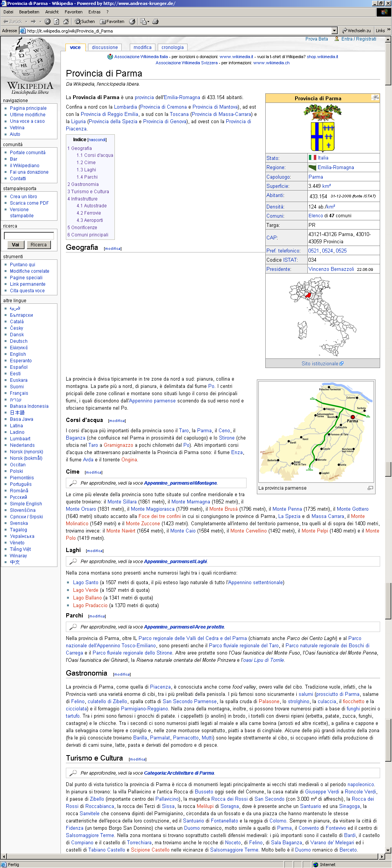Click the enlarge icon under the province map
This screenshot has height=868, width=392.
click(x=370, y=488)
